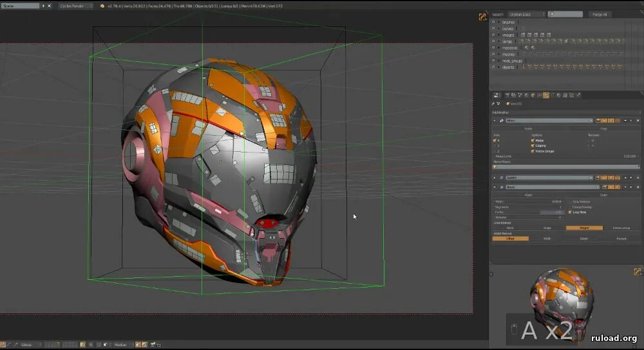Remove the Solidify modifier with its X
The image size is (644, 350).
(x=638, y=178)
